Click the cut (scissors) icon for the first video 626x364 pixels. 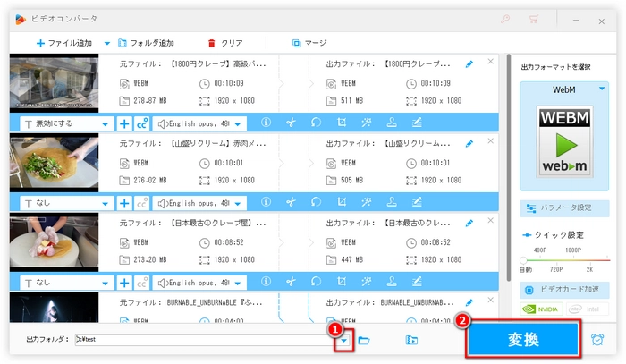(x=291, y=123)
